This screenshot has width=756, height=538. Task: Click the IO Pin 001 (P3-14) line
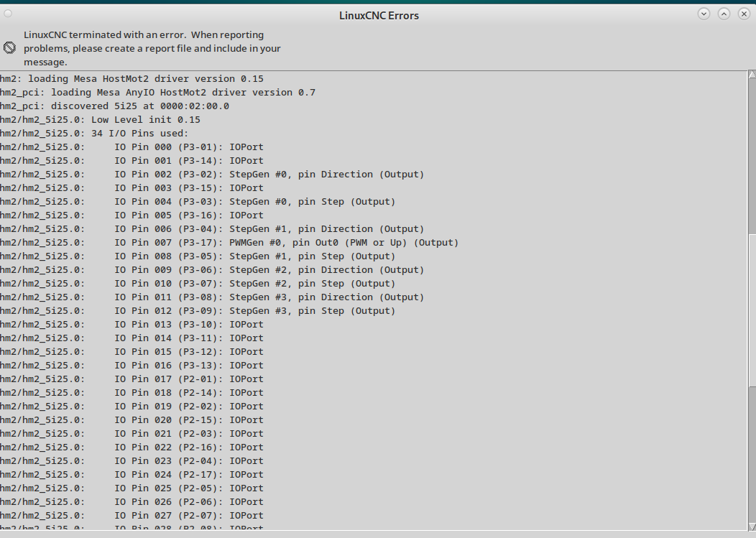pyautogui.click(x=132, y=160)
